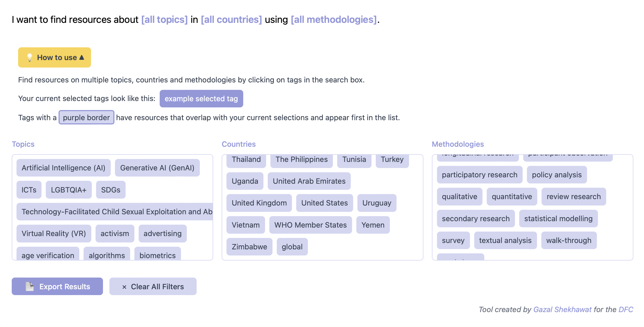Screen dimensions: 644x327
Task: Open the [all topics] selector
Action: click(164, 19)
